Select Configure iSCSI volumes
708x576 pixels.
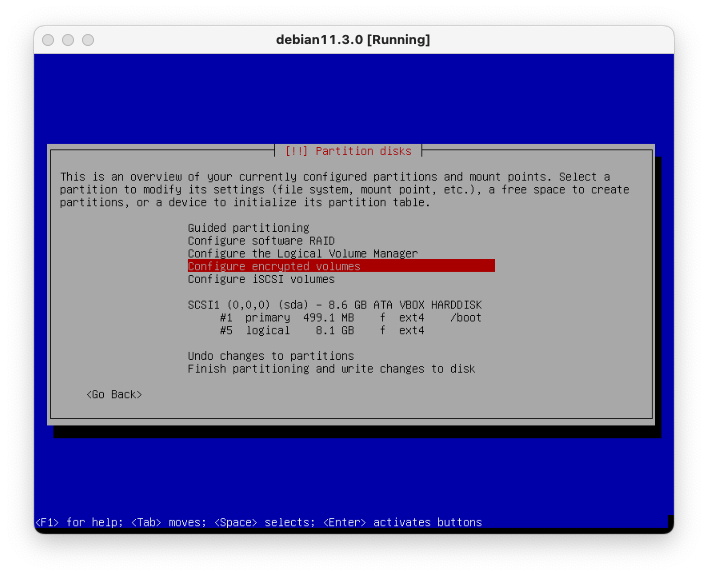tap(261, 280)
